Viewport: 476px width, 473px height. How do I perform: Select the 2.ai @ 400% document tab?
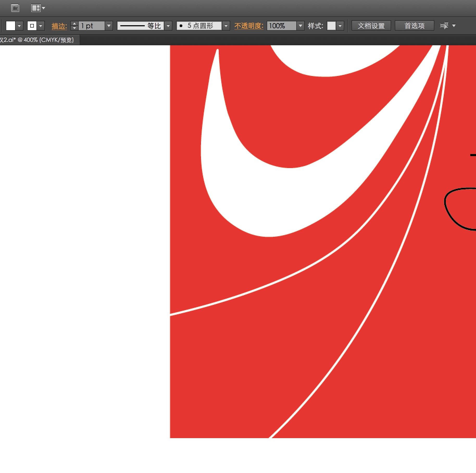pos(39,40)
